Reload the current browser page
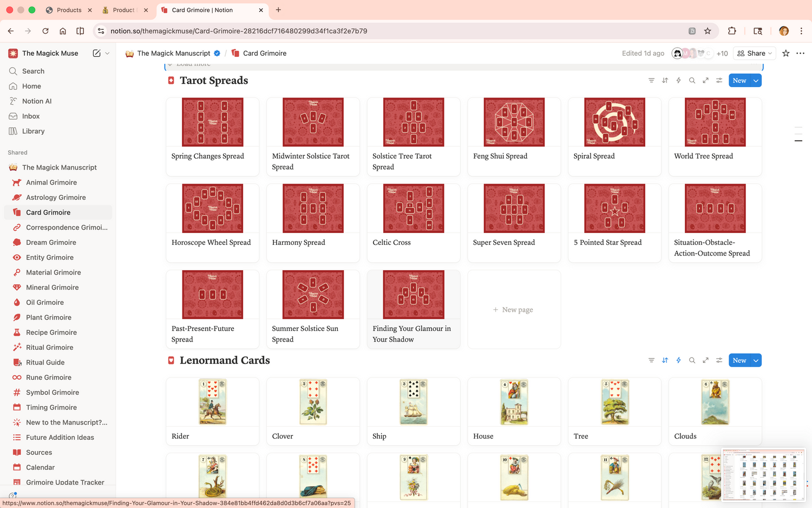This screenshot has height=508, width=812. (x=45, y=31)
